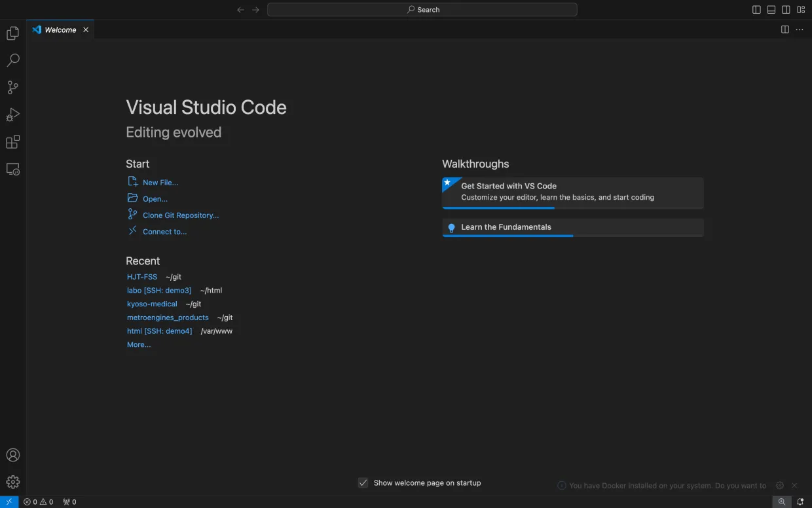This screenshot has height=508, width=812.
Task: Open the Manage gear menu
Action: [x=13, y=482]
